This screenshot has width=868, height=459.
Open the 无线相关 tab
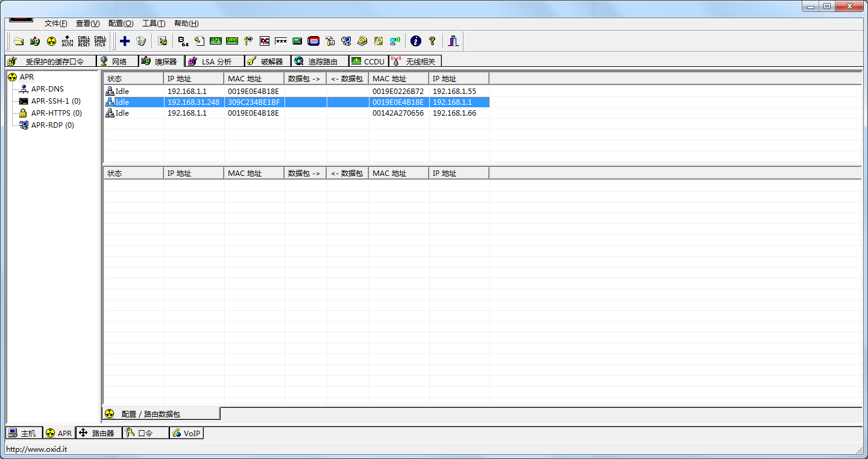pos(416,61)
